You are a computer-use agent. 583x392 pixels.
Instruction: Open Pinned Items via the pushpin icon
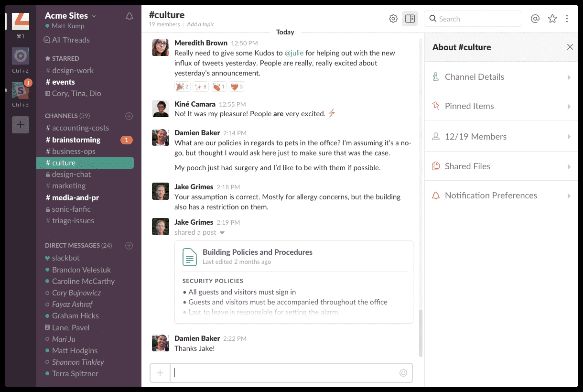[436, 106]
